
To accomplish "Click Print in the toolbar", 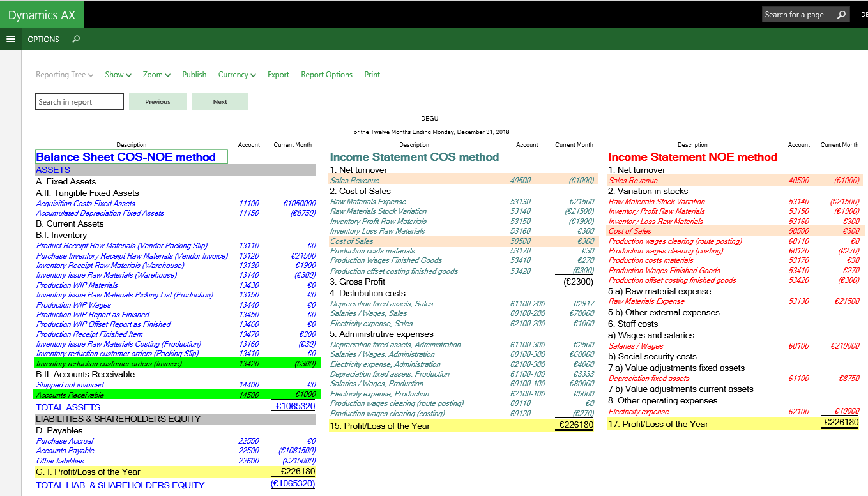I will pos(372,75).
